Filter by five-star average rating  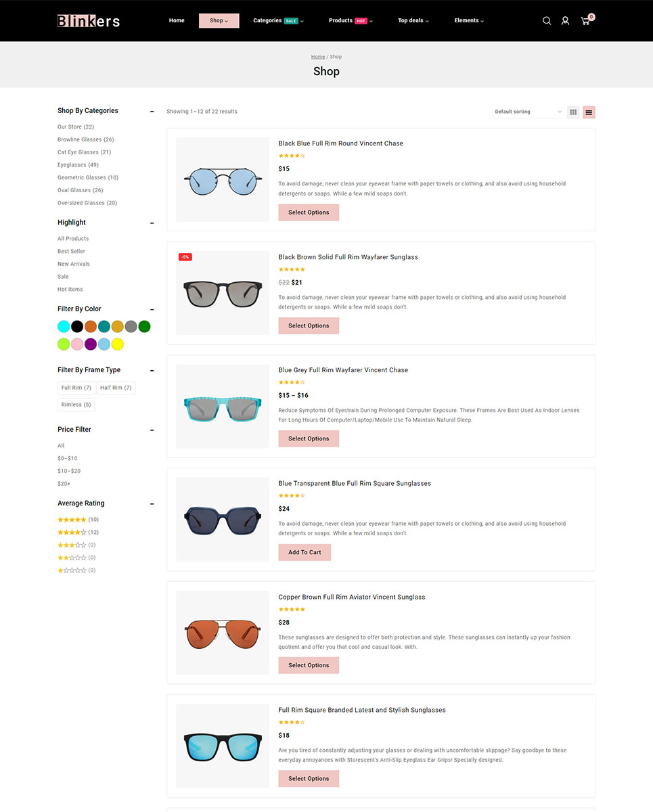(72, 520)
